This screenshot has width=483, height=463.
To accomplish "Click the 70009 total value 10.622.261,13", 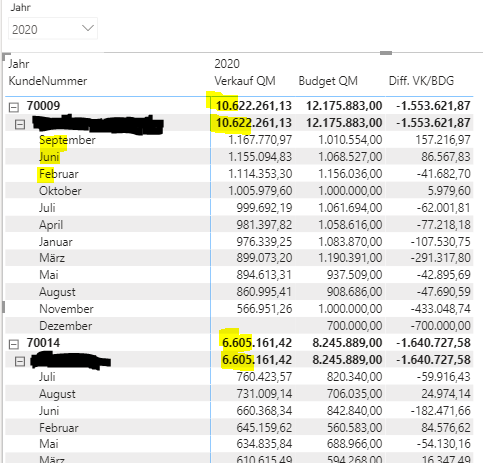I will (x=254, y=106).
